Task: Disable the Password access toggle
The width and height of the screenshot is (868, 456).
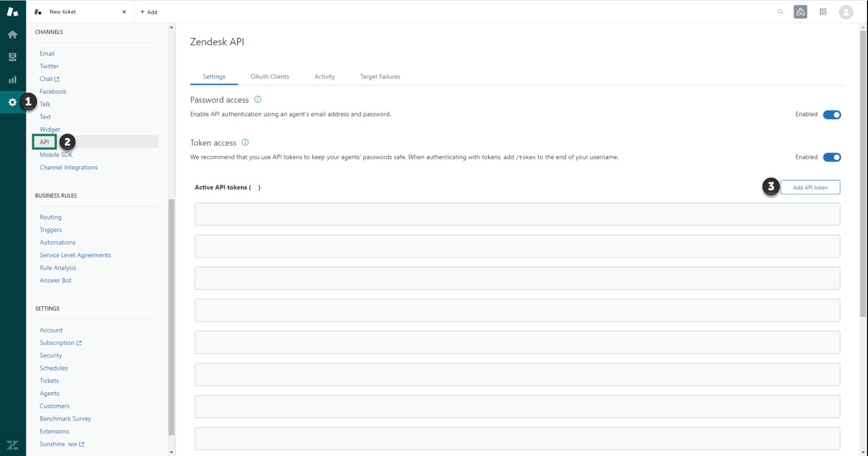Action: click(x=832, y=115)
